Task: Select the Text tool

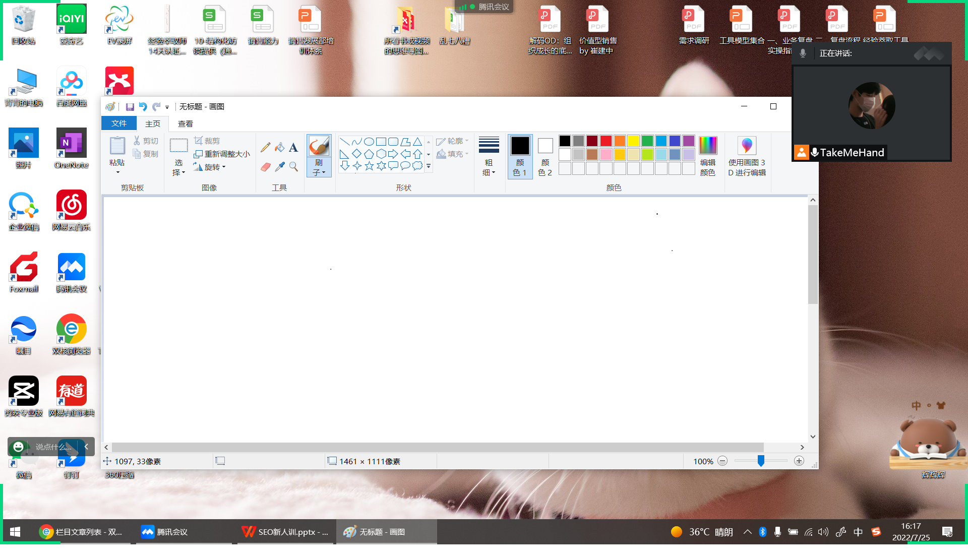Action: tap(293, 147)
